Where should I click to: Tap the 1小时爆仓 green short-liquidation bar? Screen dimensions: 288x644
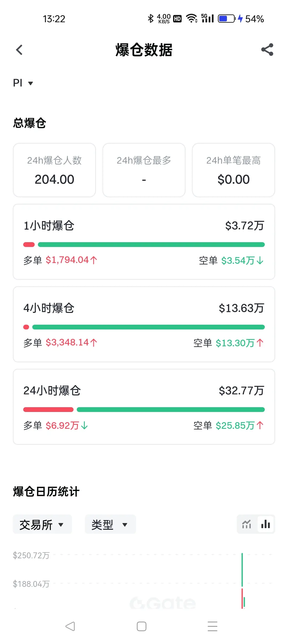tap(151, 245)
